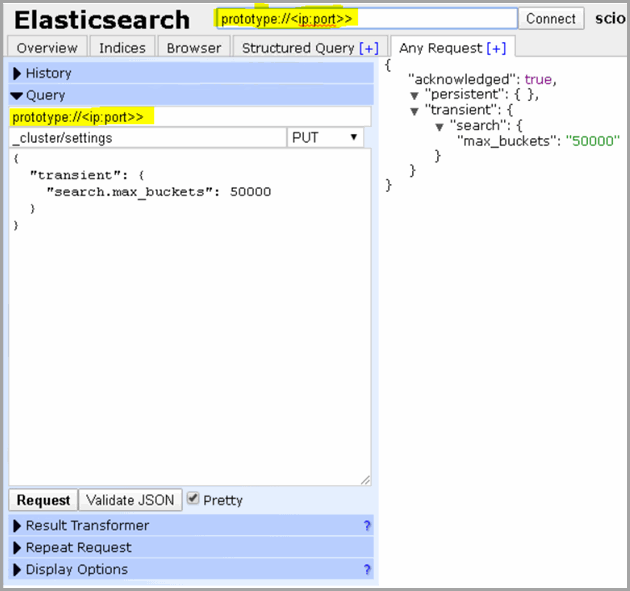The height and width of the screenshot is (591, 630).
Task: Toggle the Pretty checkbox
Action: 193,499
